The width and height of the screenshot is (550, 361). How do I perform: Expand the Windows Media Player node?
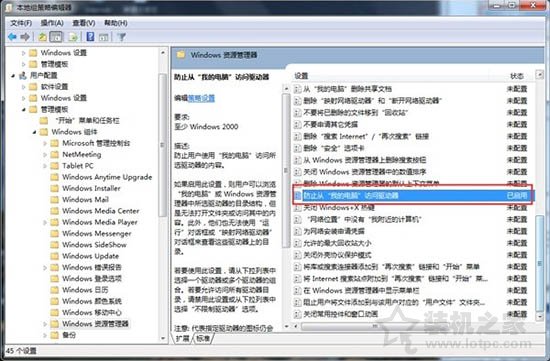[x=45, y=222]
